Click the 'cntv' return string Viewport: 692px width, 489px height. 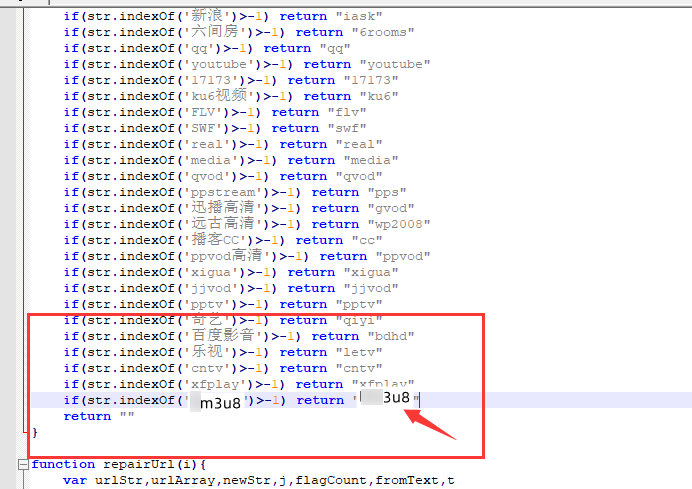[x=359, y=368]
